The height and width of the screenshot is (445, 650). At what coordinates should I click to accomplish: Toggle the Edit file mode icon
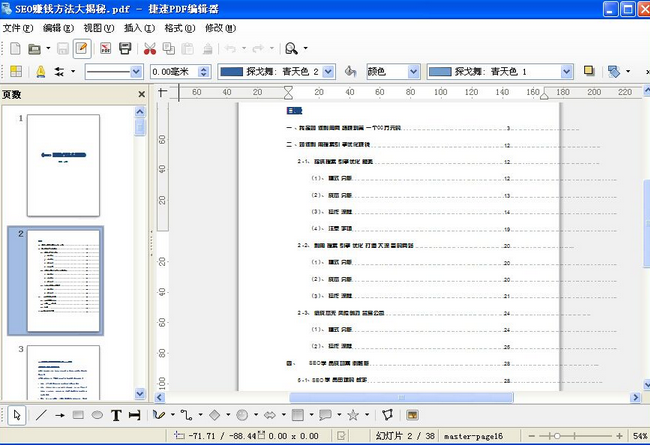pyautogui.click(x=82, y=49)
